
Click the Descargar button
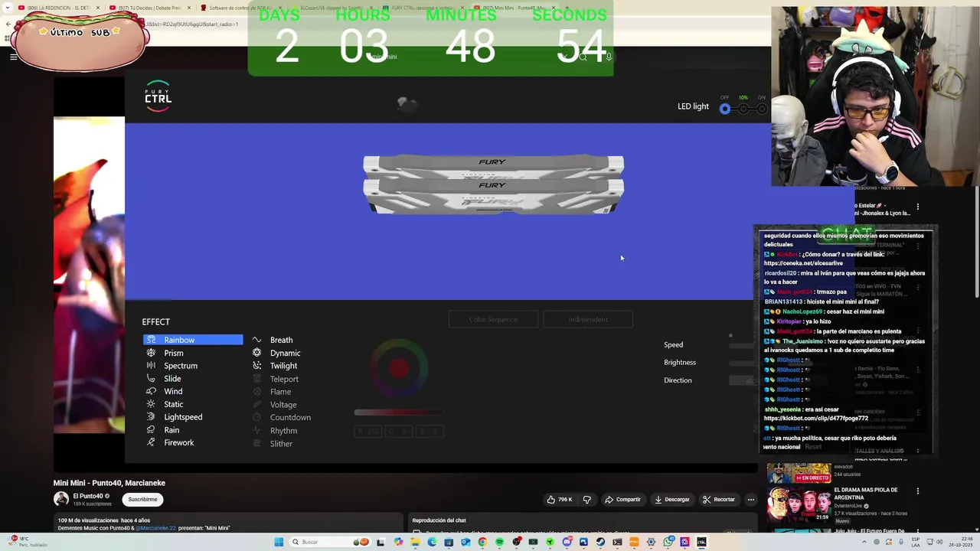click(672, 500)
